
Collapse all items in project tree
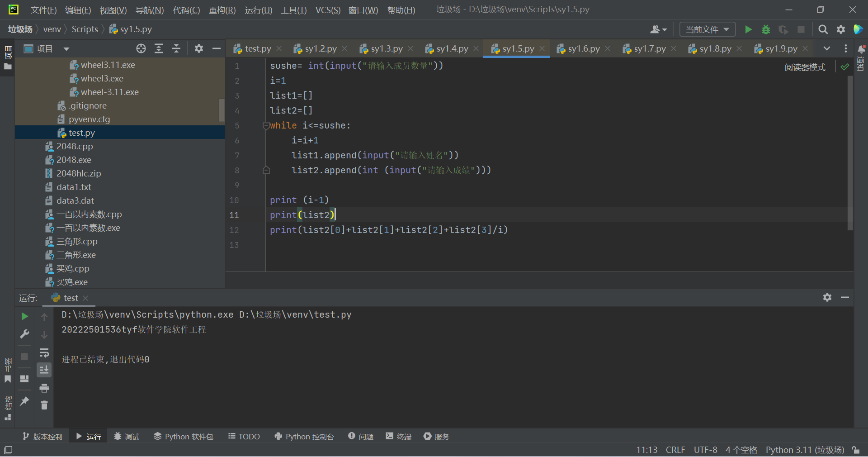pos(176,48)
